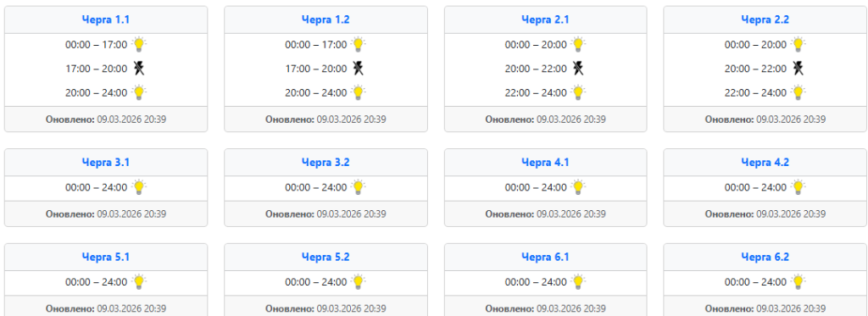Screen dimensions: 868x316
Task: Open the Черга 4.1 queue link
Action: click(545, 163)
